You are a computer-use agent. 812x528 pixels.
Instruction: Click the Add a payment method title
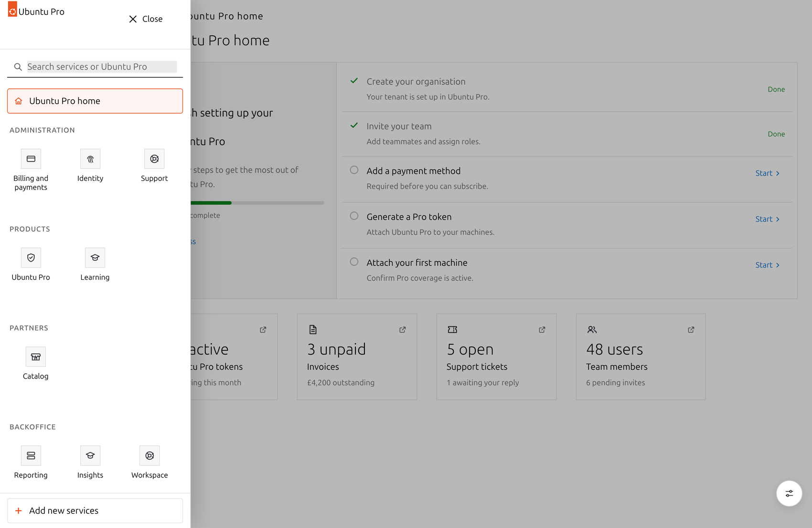click(x=414, y=171)
